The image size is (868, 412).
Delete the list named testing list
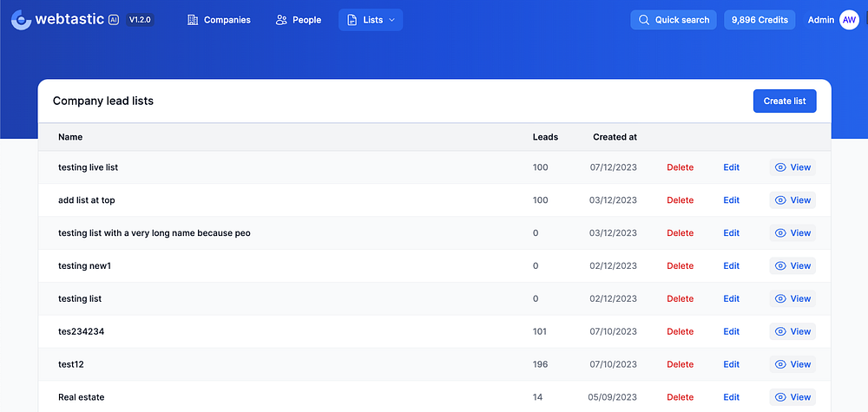[x=680, y=298]
